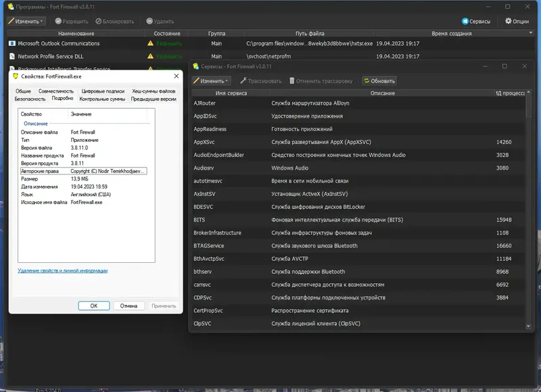Viewport: 541px width, 392px height.
Task: Select the AJRouter service row
Action: [x=358, y=103]
